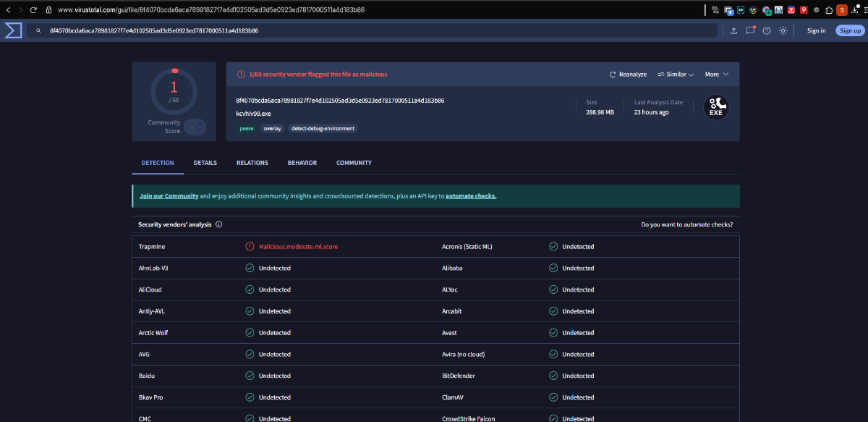Screen dimensions: 868x422
Task: Click the peexe tag
Action: (246, 128)
